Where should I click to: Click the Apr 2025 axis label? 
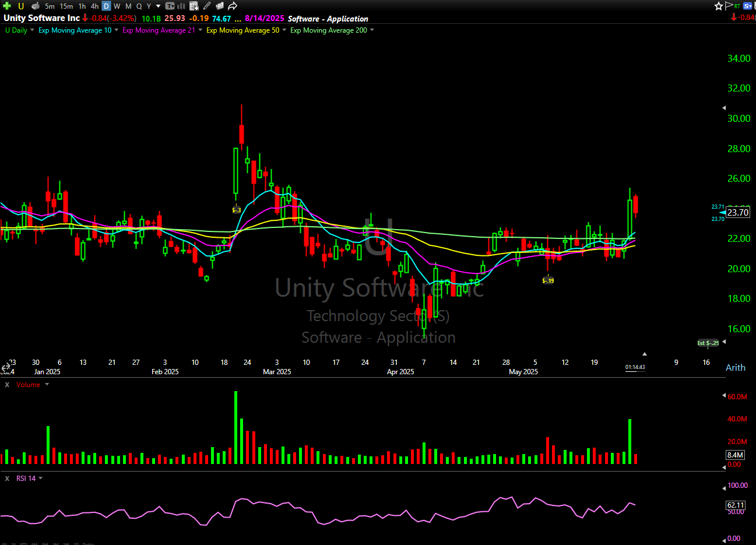point(400,372)
